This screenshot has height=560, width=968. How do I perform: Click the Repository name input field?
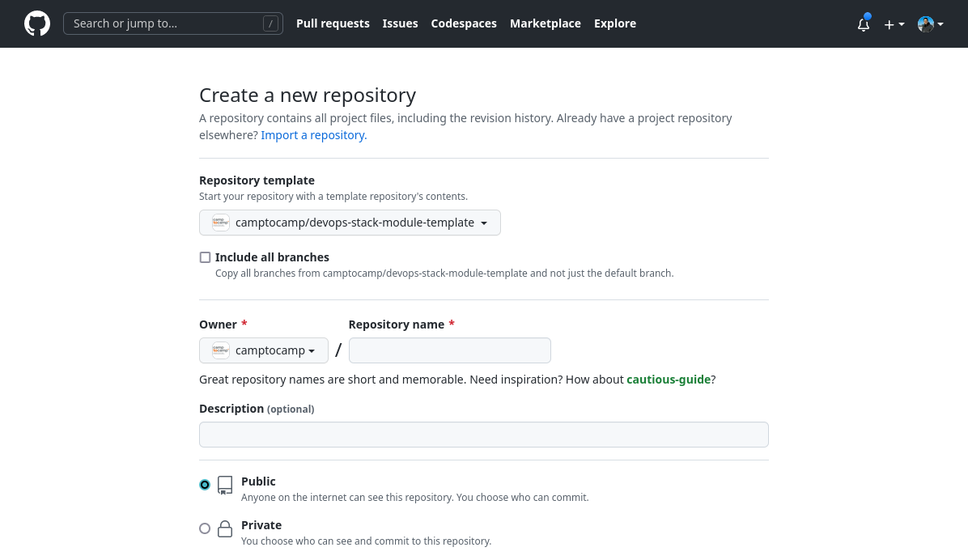(x=449, y=350)
